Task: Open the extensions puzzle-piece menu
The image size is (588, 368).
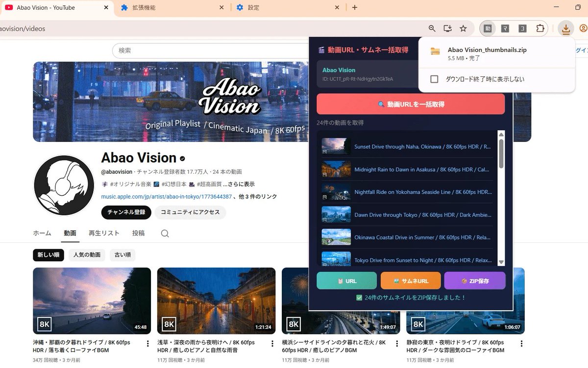Action: click(540, 28)
